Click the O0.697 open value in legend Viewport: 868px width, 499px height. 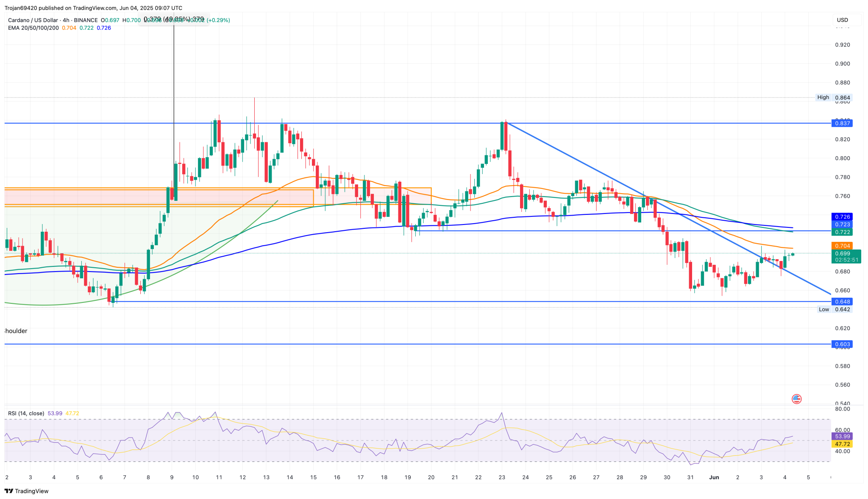(x=110, y=20)
